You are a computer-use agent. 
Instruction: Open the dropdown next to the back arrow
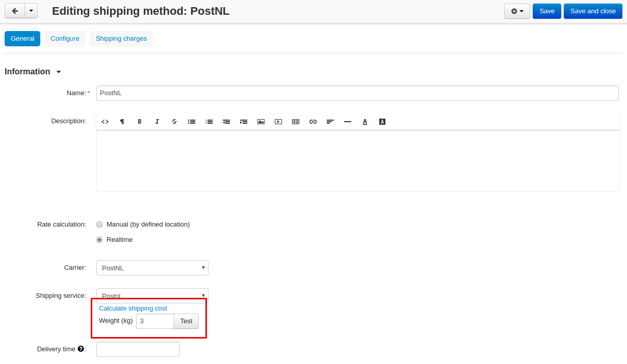pyautogui.click(x=31, y=11)
